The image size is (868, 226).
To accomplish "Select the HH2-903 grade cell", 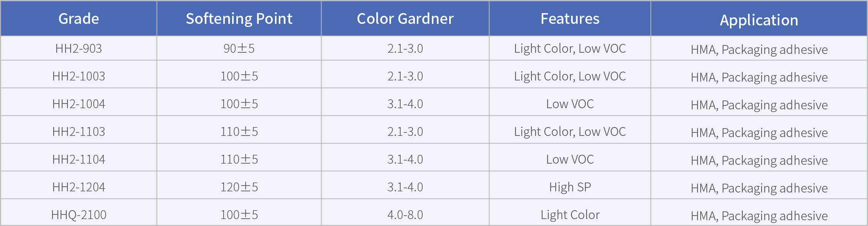I will coord(79,49).
